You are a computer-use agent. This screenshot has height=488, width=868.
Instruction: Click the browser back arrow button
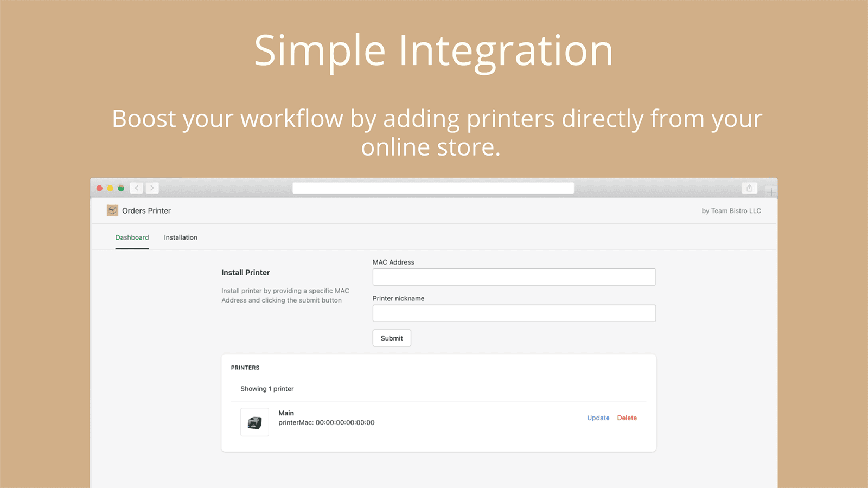[137, 188]
